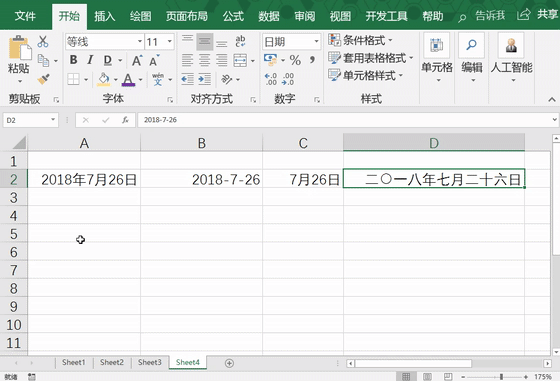Open the font size 11 dropdown

click(170, 42)
